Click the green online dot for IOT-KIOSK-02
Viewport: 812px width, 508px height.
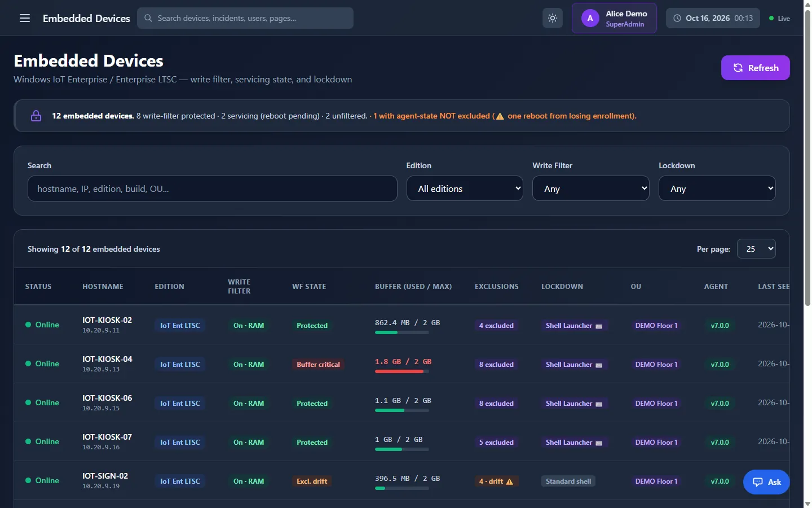pyautogui.click(x=28, y=325)
